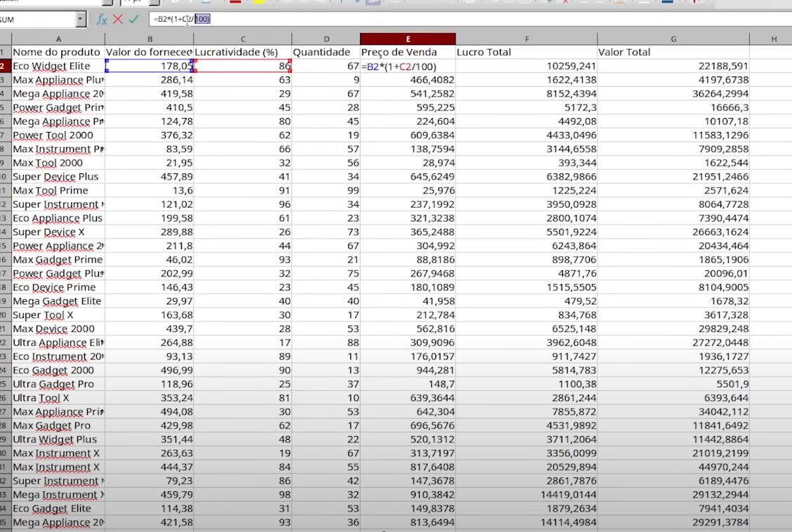792x532 pixels.
Task: Select the highlighted row 2 header
Action: coord(5,66)
